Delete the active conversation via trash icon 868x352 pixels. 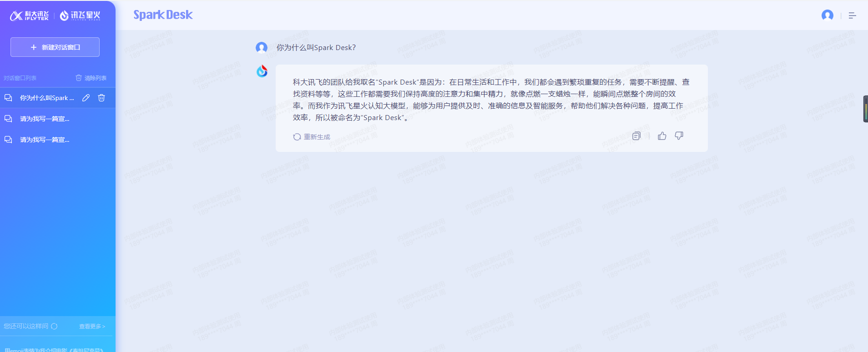[x=101, y=98]
